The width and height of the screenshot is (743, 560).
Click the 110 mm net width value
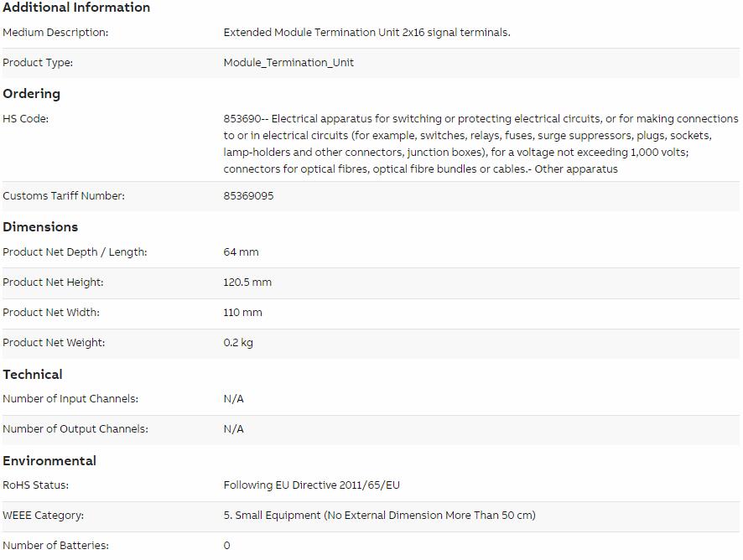click(x=242, y=313)
